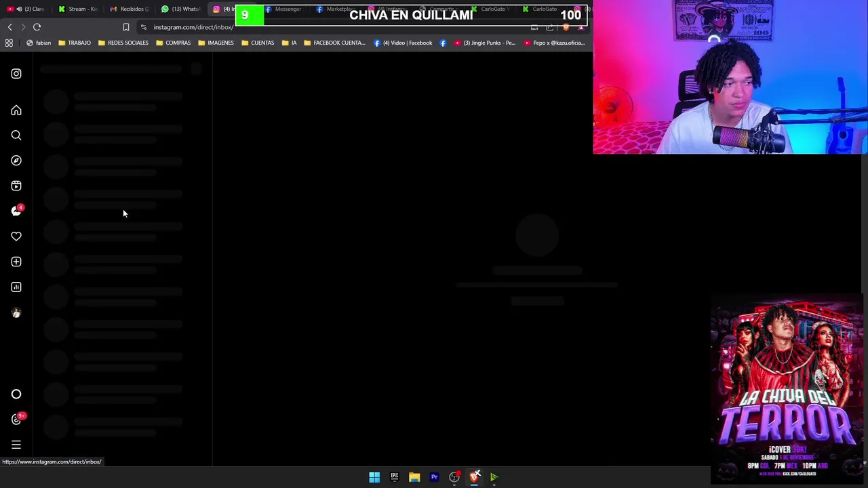Viewport: 868px width, 488px height.
Task: Open OBS Studio from taskbar
Action: click(x=454, y=477)
